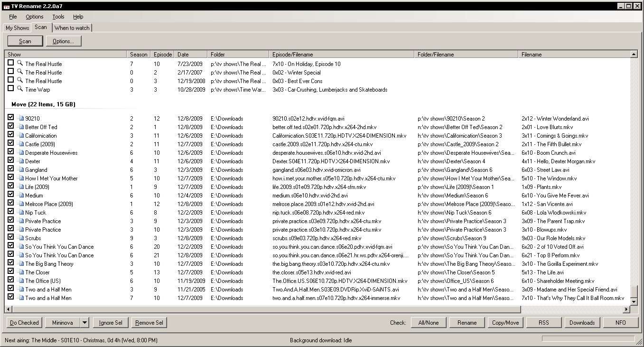Click the Downloads check button
Viewport: 644px width, 347px height.
pyautogui.click(x=582, y=323)
